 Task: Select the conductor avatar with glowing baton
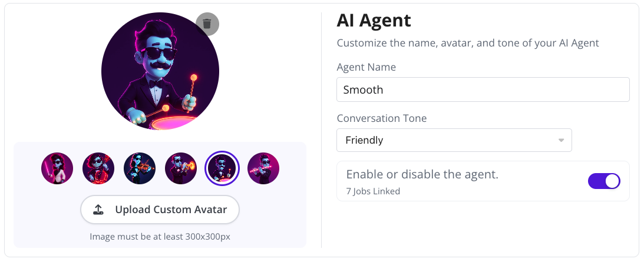click(x=57, y=168)
